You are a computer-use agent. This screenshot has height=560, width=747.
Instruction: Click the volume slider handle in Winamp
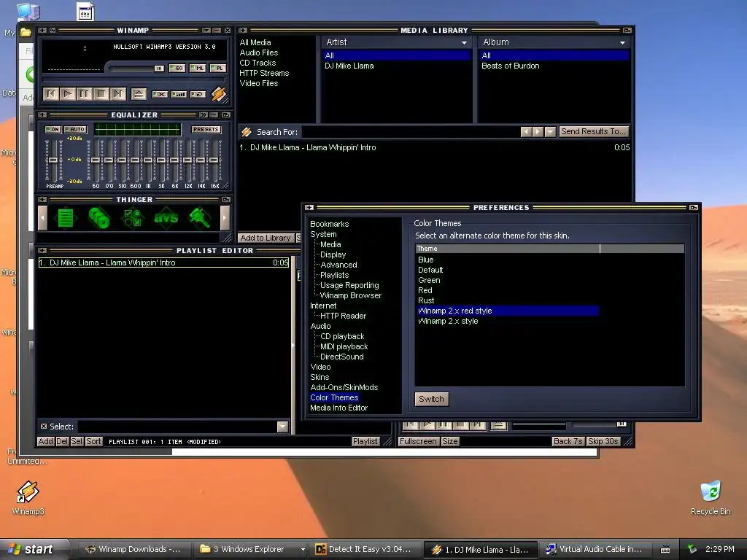coord(159,69)
